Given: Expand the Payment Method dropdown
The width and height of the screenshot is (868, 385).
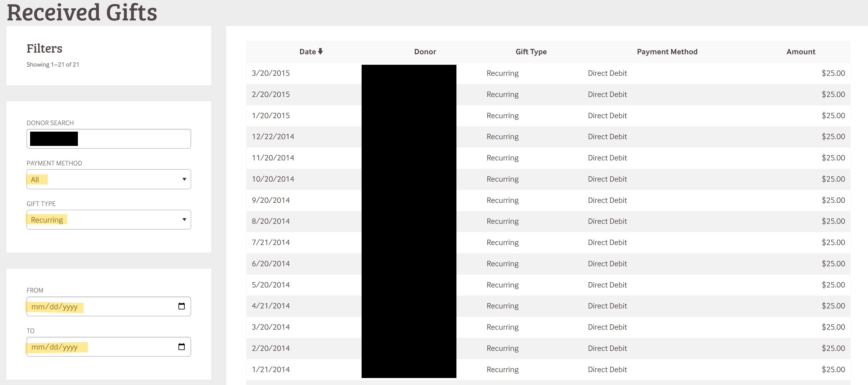Looking at the screenshot, I should click(109, 179).
